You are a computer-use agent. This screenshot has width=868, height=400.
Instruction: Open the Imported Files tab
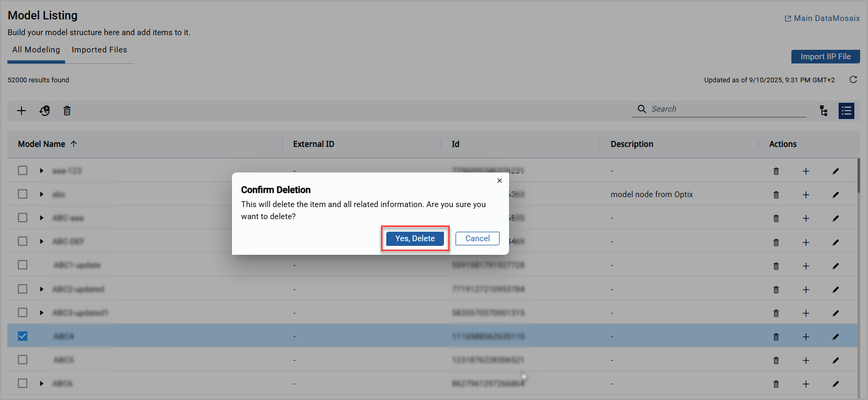[99, 50]
